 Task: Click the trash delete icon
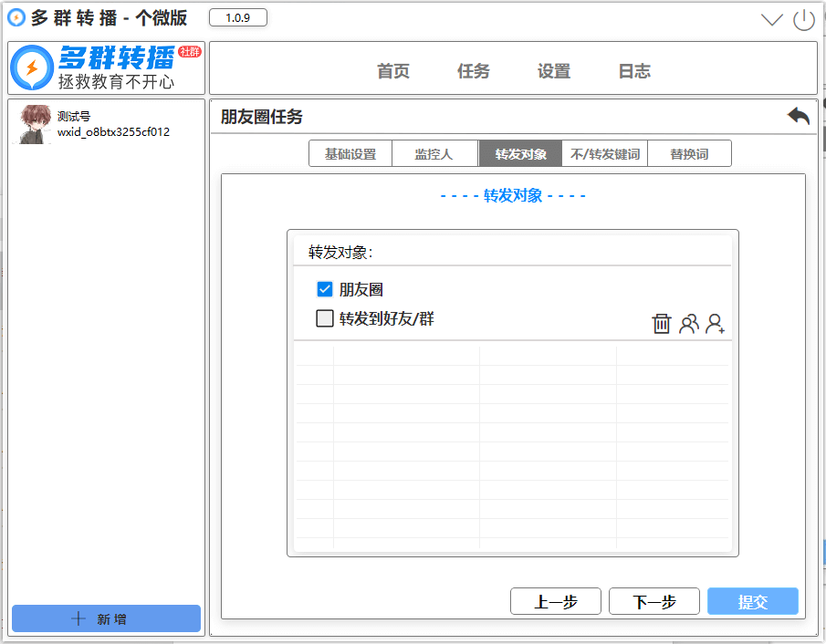(x=661, y=323)
